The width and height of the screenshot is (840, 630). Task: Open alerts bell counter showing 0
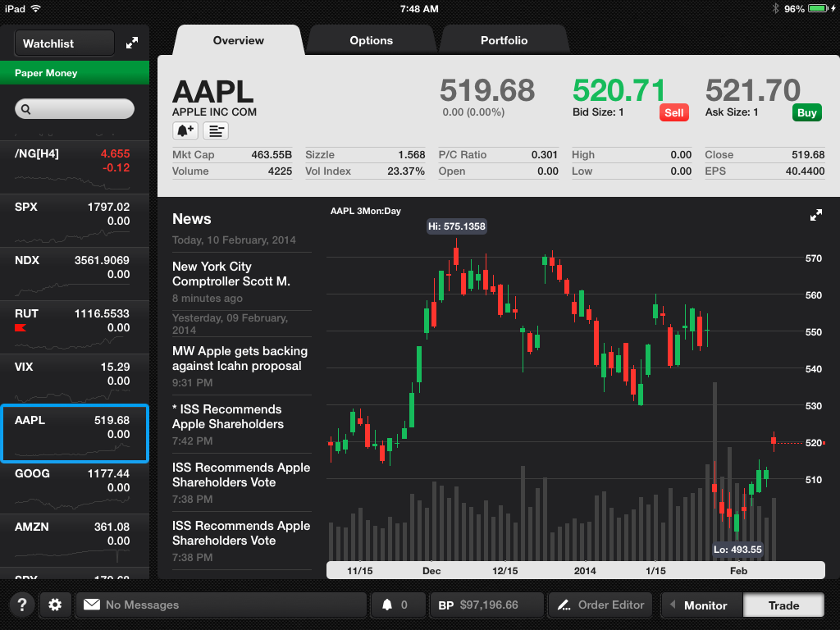[397, 605]
